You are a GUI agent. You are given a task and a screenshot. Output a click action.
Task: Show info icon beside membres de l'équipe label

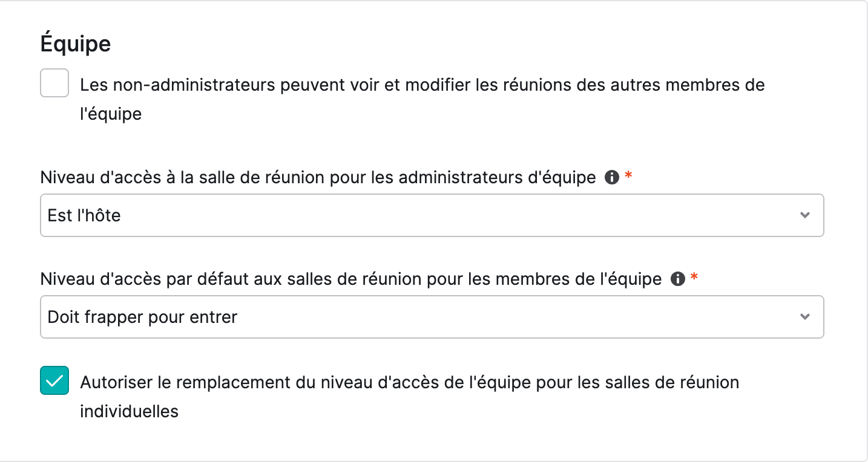[678, 279]
